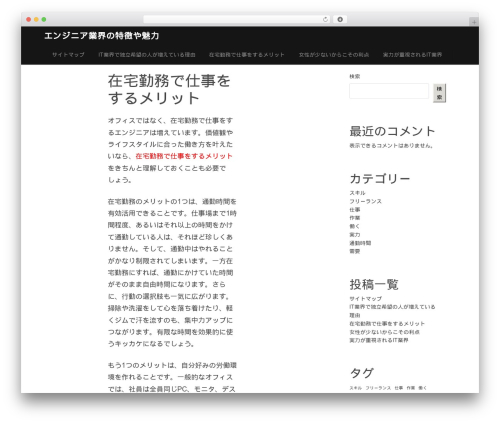The height and width of the screenshot is (423, 500).
Task: Open 実力が重視されるIT業界 in the header menu
Action: [412, 55]
